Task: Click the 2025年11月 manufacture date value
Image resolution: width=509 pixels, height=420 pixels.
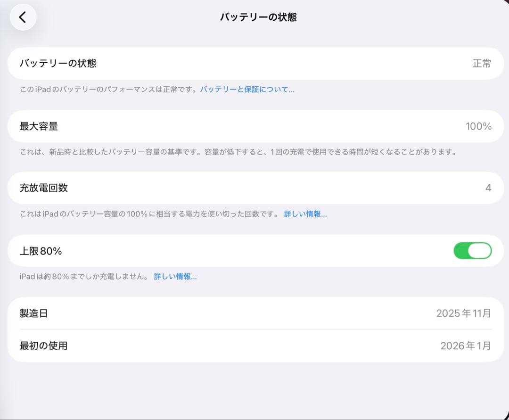Action: (464, 313)
